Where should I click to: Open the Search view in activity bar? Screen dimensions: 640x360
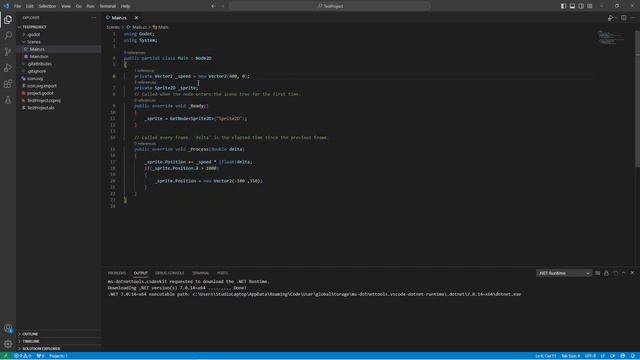[x=8, y=36]
